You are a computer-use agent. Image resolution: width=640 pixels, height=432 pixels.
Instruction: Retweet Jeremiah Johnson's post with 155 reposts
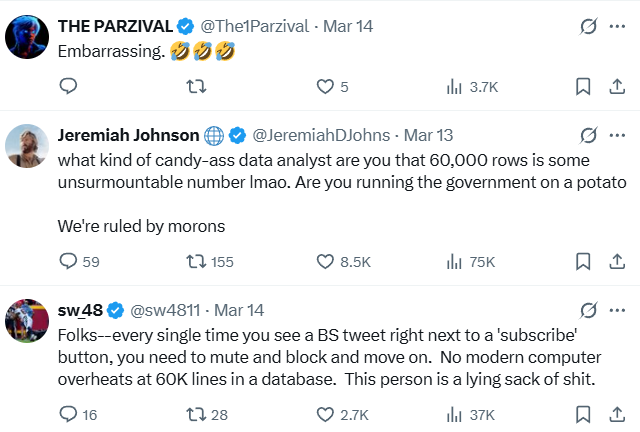197,262
